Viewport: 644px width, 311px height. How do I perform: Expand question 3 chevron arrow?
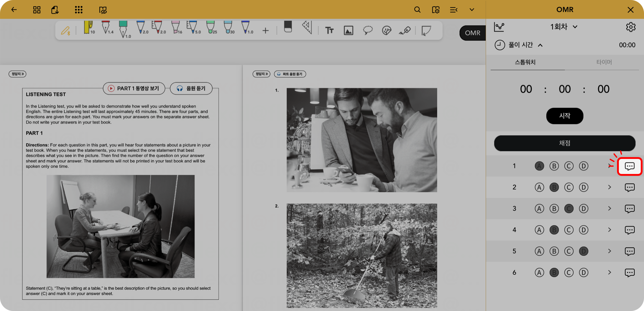click(609, 209)
